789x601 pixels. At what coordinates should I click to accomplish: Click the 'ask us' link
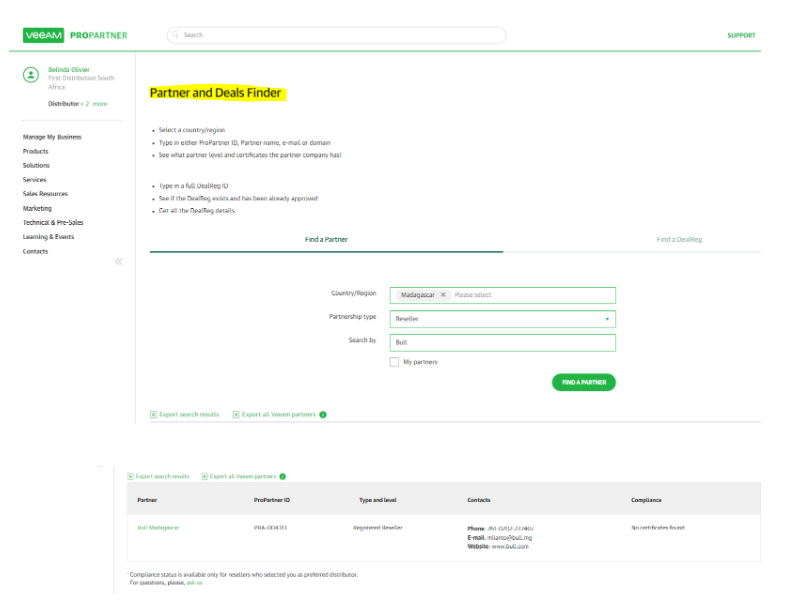tap(194, 582)
